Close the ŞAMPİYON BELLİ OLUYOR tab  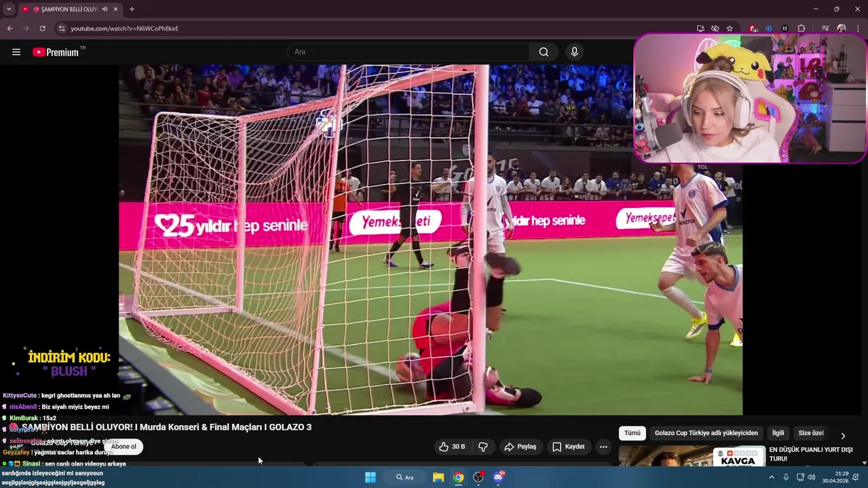116,9
